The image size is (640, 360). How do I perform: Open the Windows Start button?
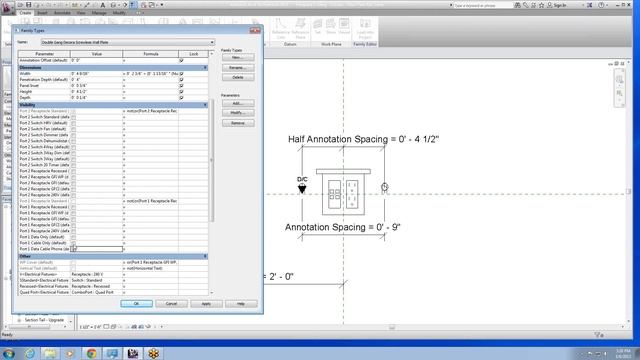point(9,353)
